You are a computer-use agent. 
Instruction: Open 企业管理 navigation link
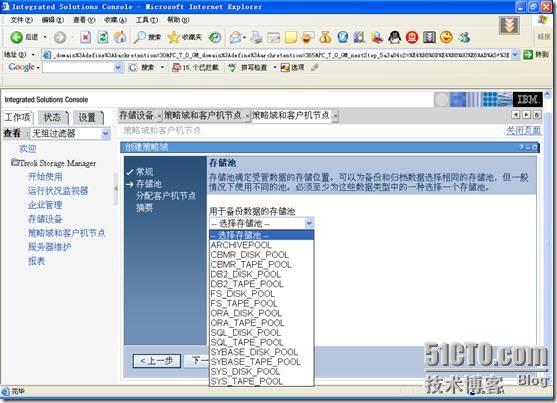(x=45, y=205)
